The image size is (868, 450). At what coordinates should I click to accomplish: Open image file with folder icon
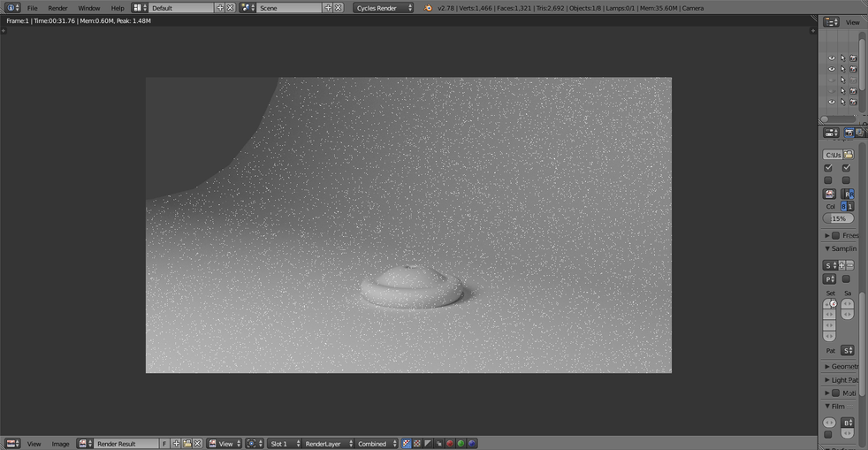pos(187,444)
